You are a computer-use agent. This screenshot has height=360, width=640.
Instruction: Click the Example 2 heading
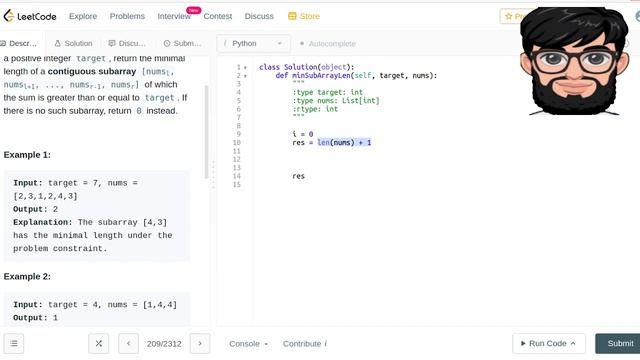pos(27,277)
